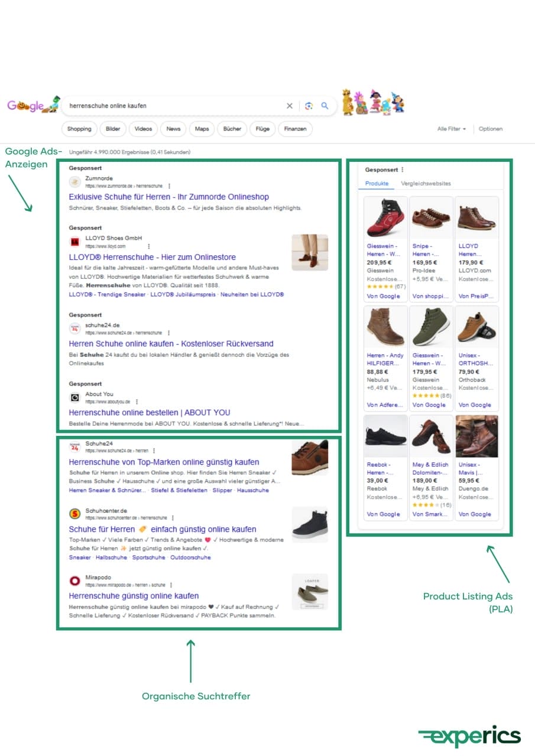Click the LLOYD ad boots thumbnail image

(x=310, y=252)
